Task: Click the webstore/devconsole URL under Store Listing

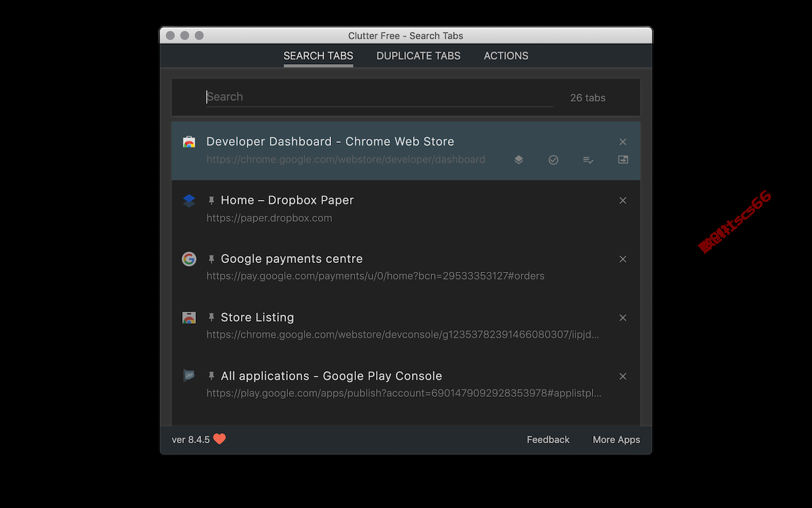Action: pos(403,335)
